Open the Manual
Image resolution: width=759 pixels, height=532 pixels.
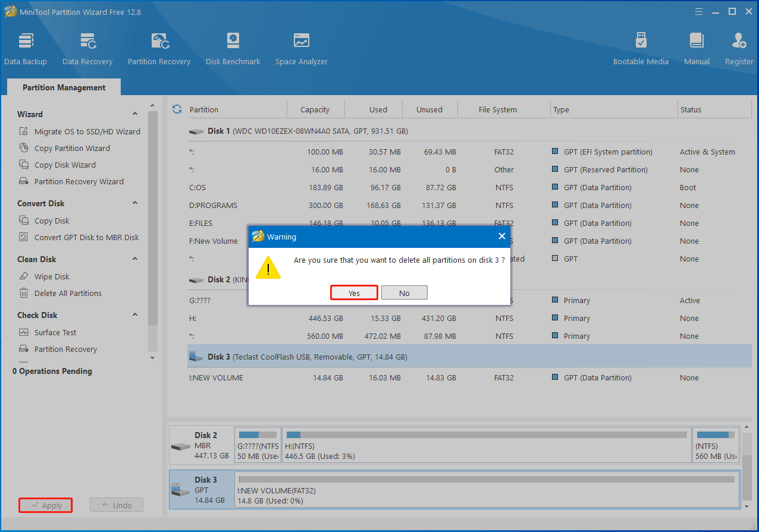pyautogui.click(x=697, y=49)
